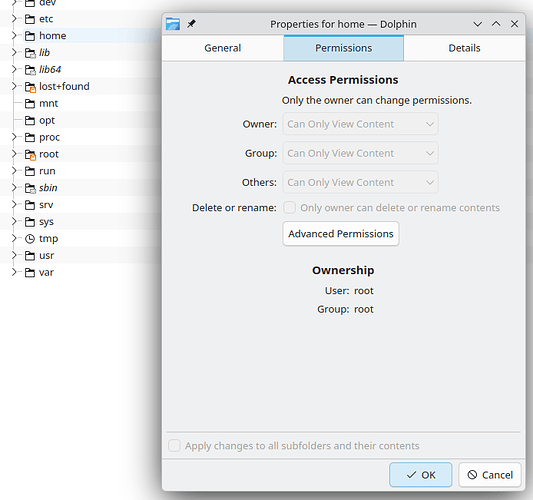Expand the lib folder tree node
The height and width of the screenshot is (500, 533).
tap(14, 52)
